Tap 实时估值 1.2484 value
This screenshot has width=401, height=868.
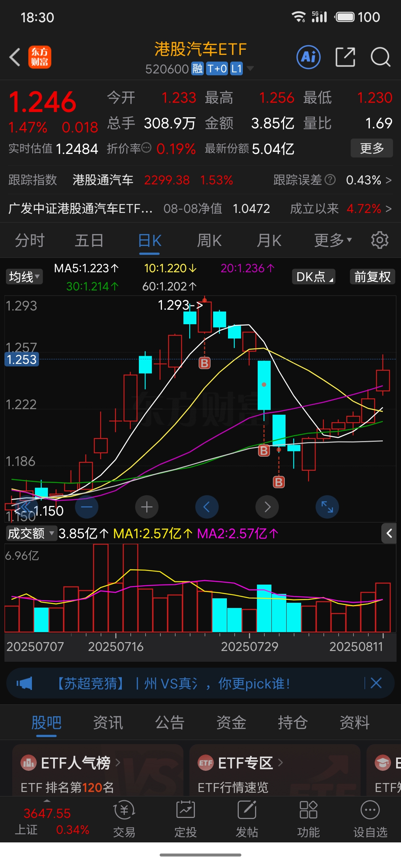click(77, 149)
